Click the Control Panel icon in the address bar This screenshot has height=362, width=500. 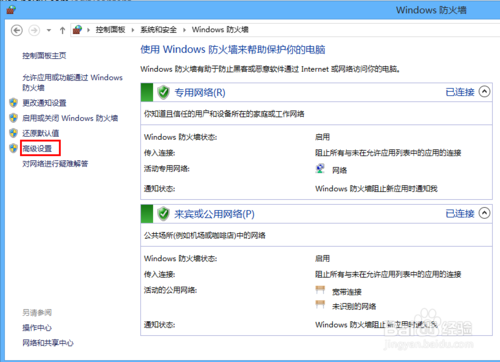[x=77, y=30]
